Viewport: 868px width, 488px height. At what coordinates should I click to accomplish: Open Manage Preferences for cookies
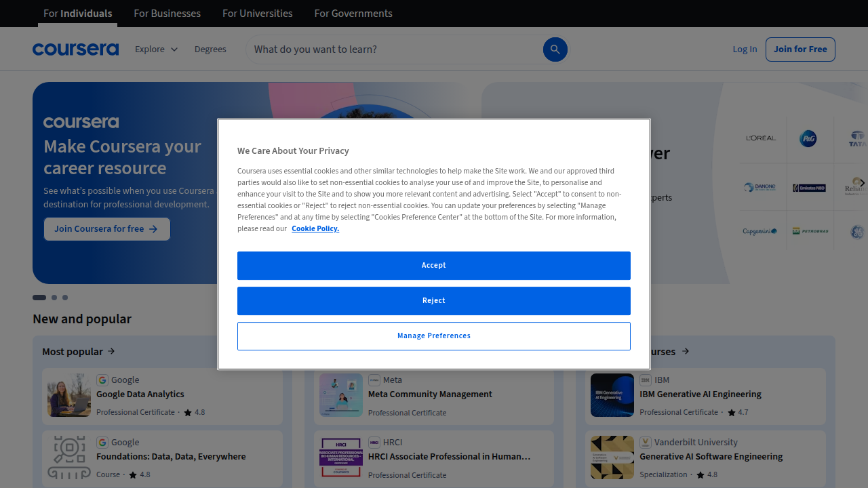point(434,336)
